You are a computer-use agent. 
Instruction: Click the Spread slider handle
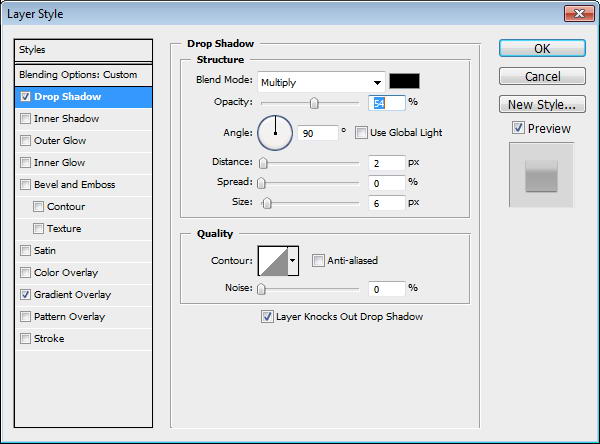pos(261,183)
